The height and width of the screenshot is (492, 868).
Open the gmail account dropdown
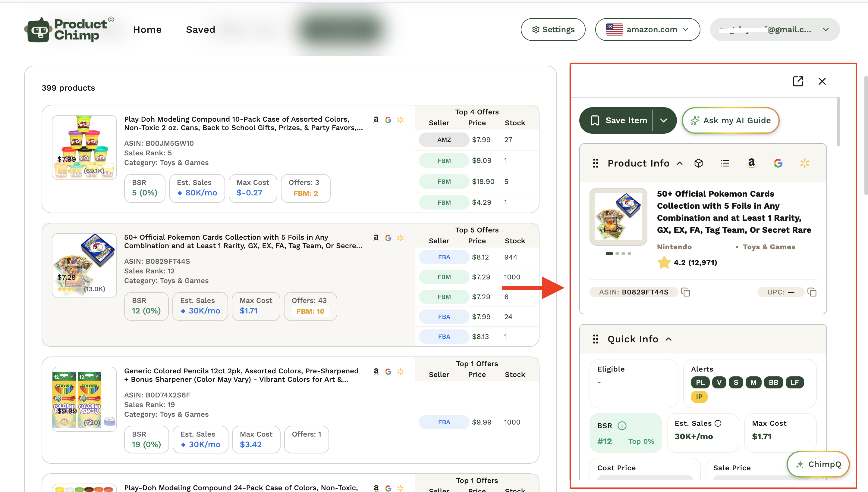775,30
